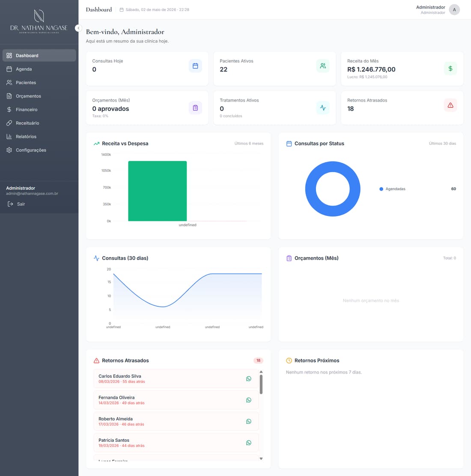Click the calendar icon beside Consultas por Status
Viewport: 471px width, 476px height.
[x=289, y=144]
